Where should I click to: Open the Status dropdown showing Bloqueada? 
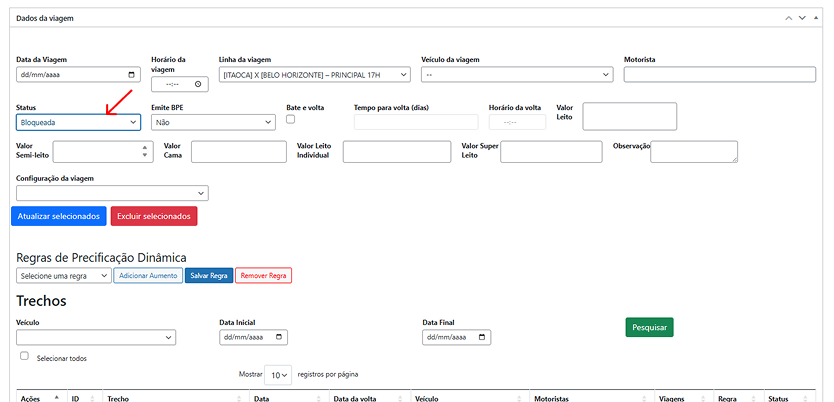tap(78, 122)
